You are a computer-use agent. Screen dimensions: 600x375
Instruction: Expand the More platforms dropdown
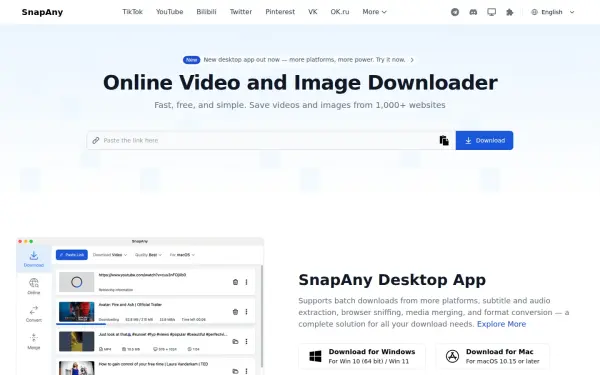coord(374,12)
